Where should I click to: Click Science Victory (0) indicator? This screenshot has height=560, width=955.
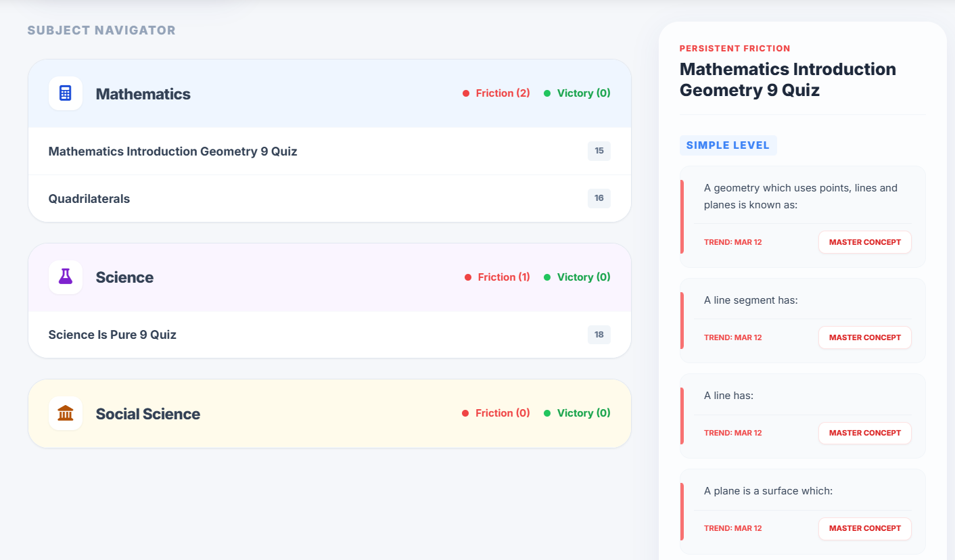coord(577,277)
